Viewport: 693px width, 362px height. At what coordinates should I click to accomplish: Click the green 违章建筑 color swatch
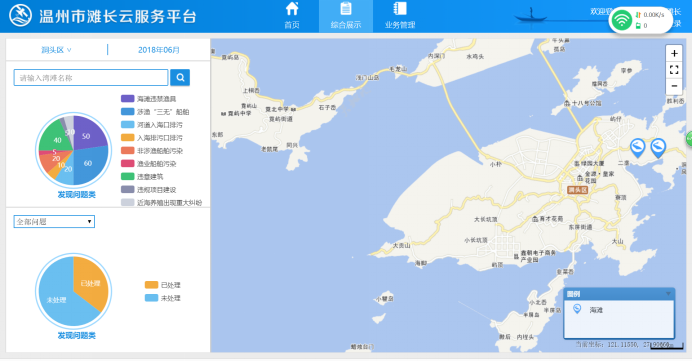click(127, 176)
